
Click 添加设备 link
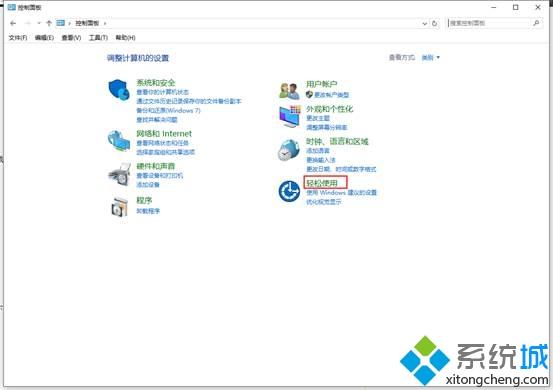pos(148,185)
